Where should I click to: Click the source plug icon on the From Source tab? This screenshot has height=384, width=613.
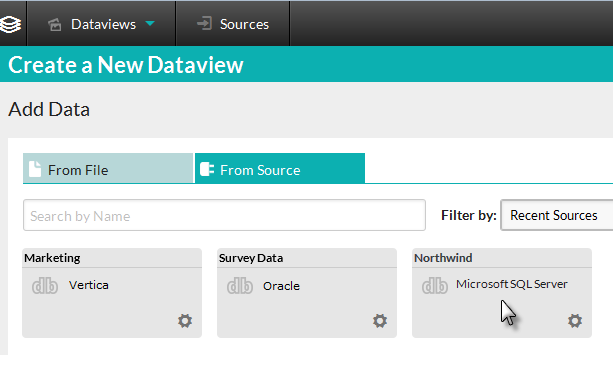pos(207,169)
